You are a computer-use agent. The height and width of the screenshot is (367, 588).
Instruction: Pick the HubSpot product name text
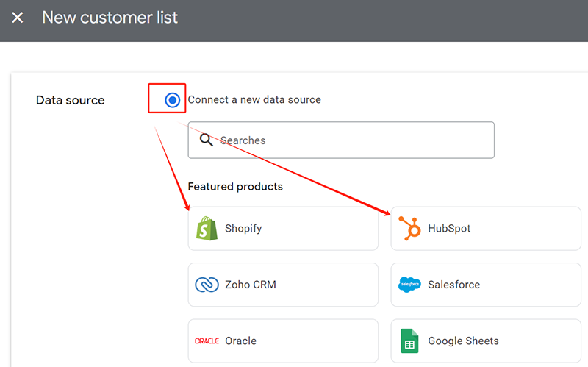[x=449, y=229]
